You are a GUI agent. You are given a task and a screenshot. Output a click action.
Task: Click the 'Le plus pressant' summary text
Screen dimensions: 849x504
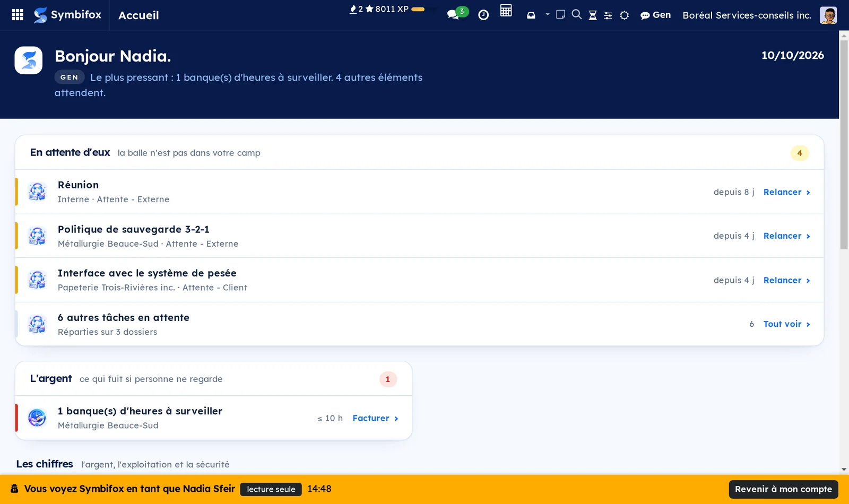pos(239,85)
